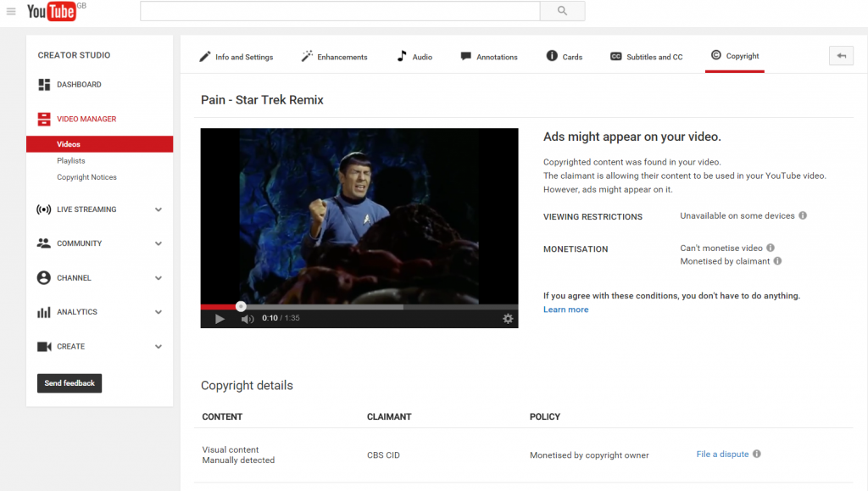Image resolution: width=868 pixels, height=491 pixels.
Task: Click the Pain - Star Trek Remix title
Action: (x=262, y=100)
